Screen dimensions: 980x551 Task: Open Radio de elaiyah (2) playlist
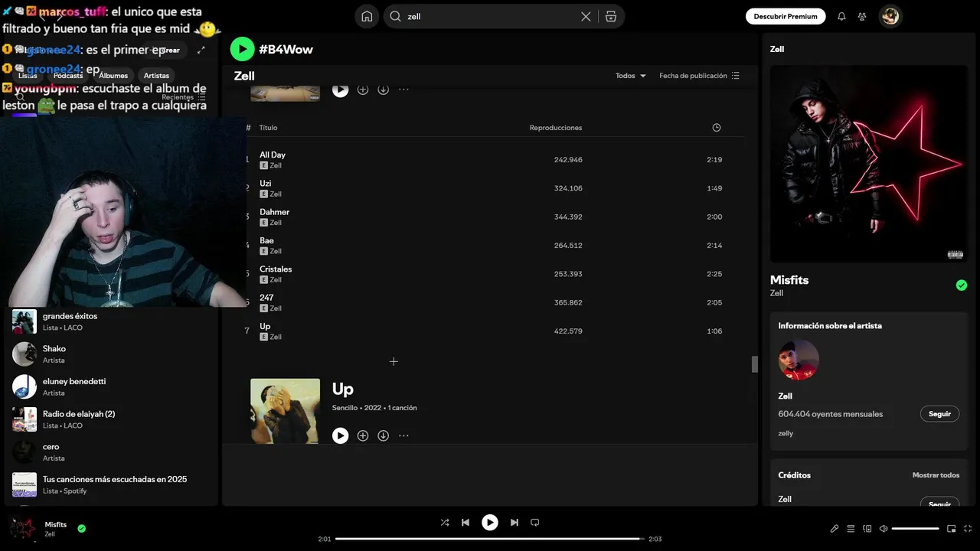[x=111, y=419]
